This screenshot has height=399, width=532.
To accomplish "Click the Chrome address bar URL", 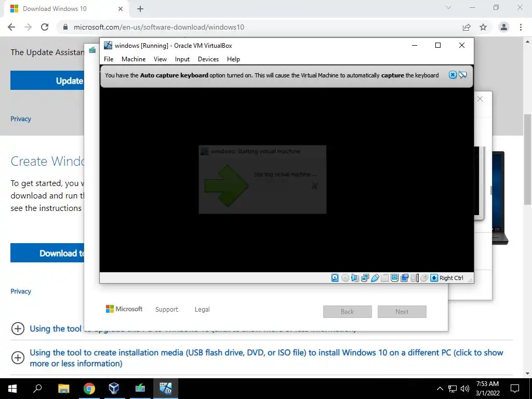I will coord(159,27).
